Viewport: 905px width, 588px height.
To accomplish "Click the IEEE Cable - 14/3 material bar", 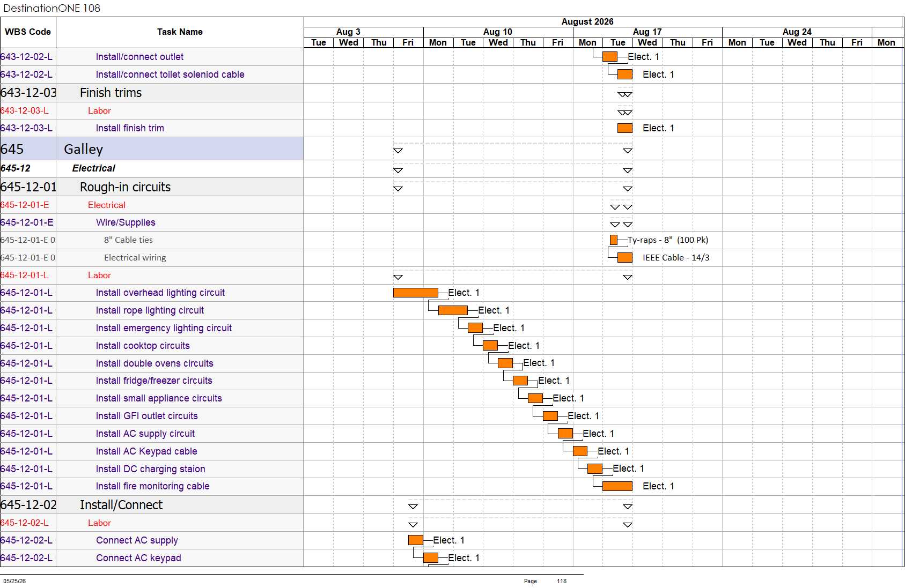I will pyautogui.click(x=625, y=258).
